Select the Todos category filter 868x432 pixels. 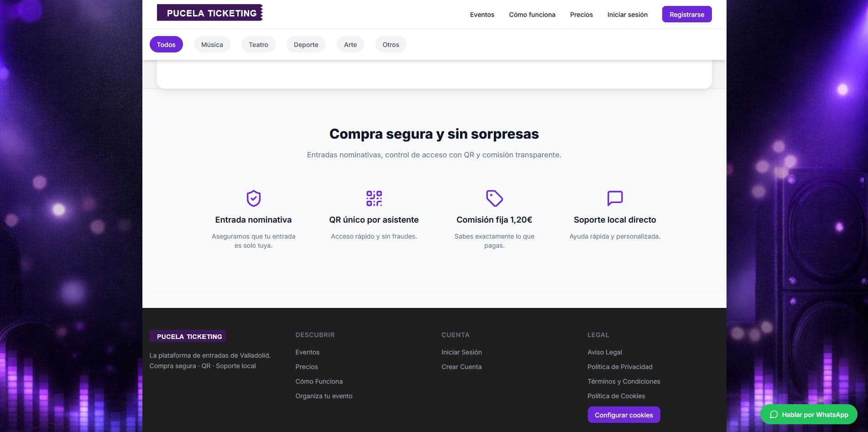pos(166,45)
